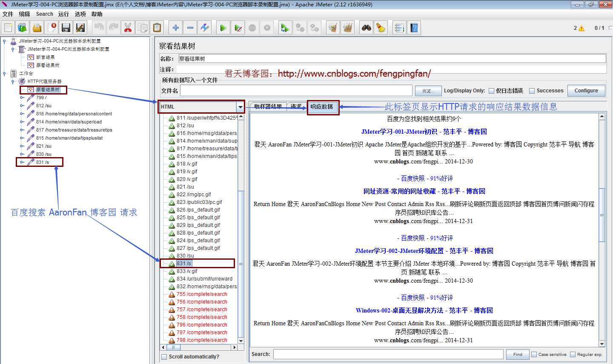Viewport: 613px width, 364px height.
Task: Click the 名称 name input field
Action: pyautogui.click(x=392, y=59)
